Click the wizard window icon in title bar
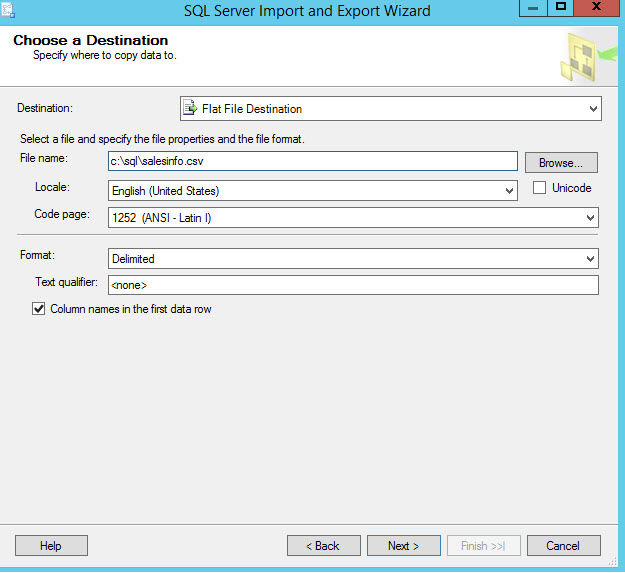The width and height of the screenshot is (625, 573). point(8,10)
